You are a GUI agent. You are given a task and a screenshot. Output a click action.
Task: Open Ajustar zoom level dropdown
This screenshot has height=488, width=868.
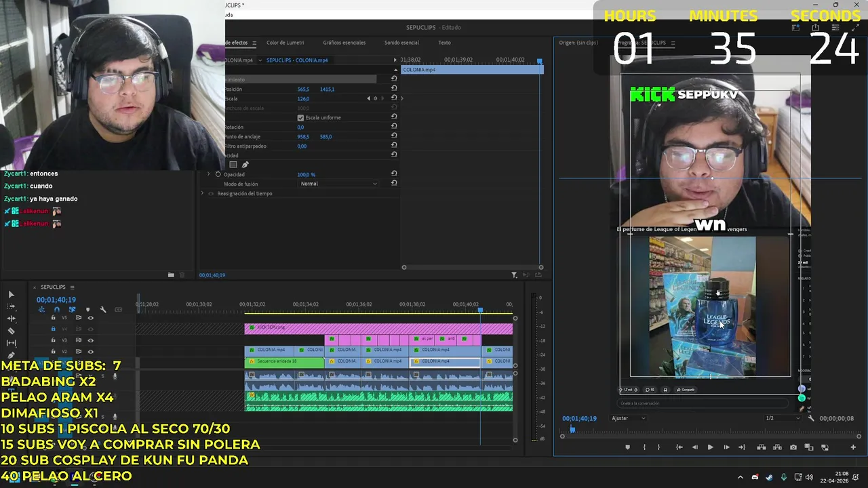629,418
